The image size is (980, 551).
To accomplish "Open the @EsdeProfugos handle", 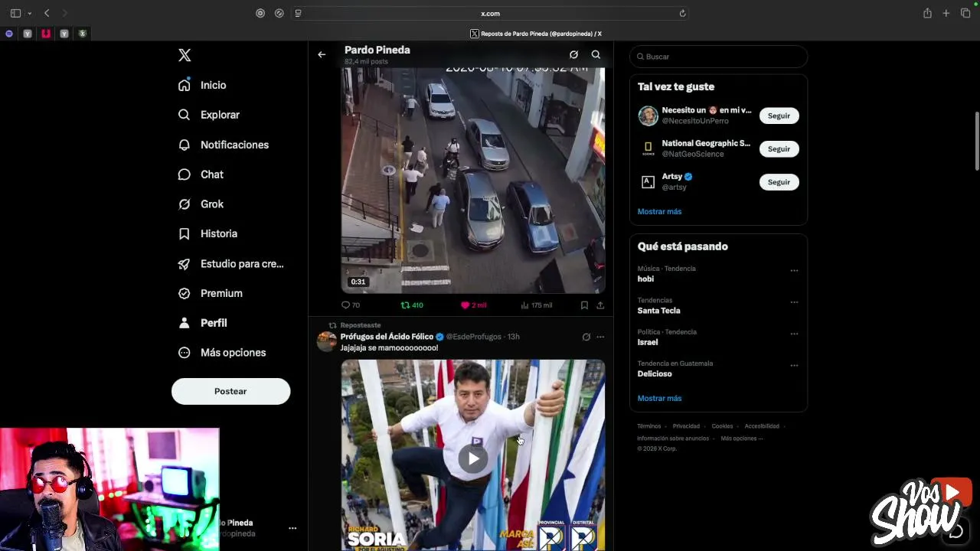I will click(473, 337).
